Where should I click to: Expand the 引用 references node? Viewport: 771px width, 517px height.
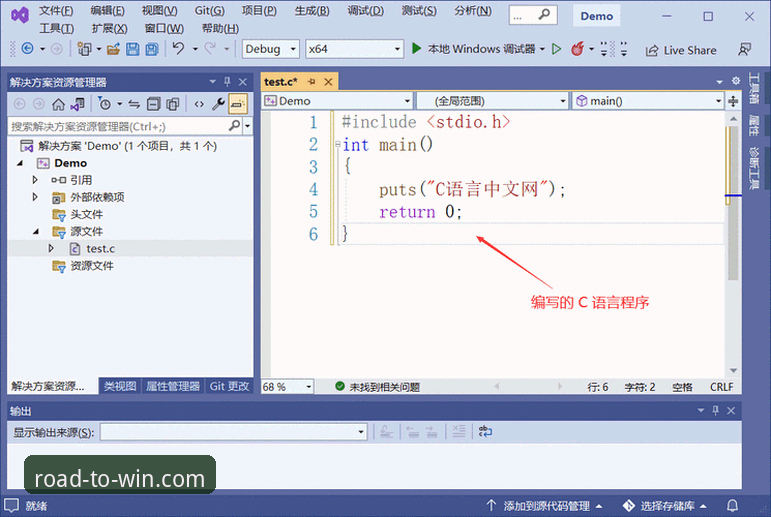pyautogui.click(x=35, y=180)
